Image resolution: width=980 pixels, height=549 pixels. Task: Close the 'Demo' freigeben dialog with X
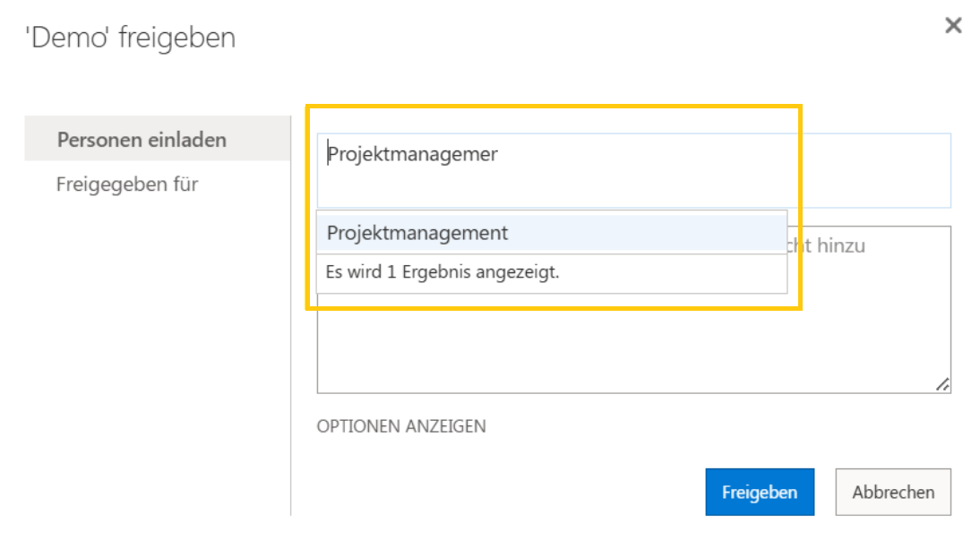pos(953,26)
